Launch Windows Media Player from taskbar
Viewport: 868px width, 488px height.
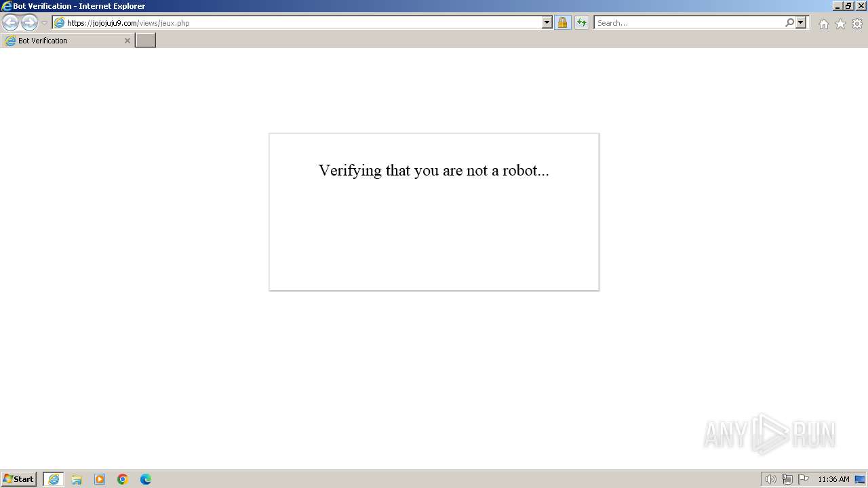pos(100,479)
